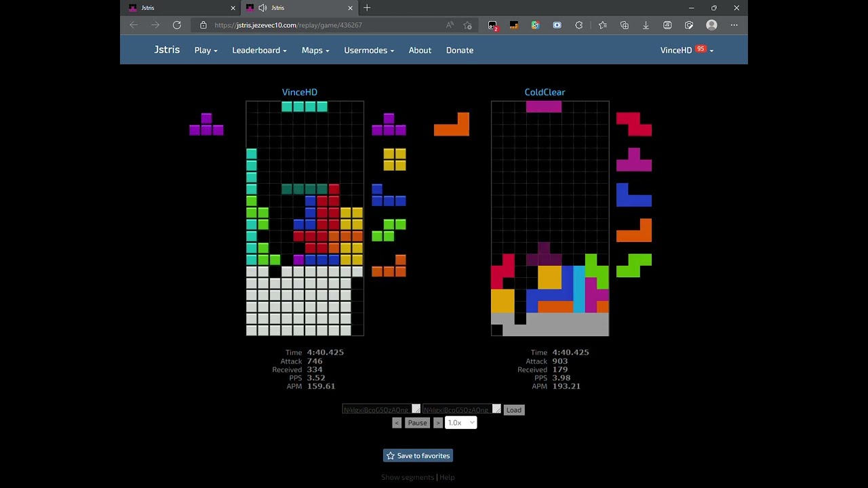Click the colorful S extension icon

[x=535, y=25]
